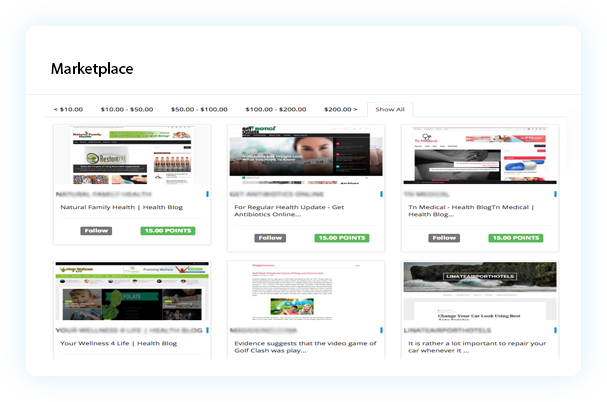Click the 'LINATEAIRPORTHOTELS' card title

pos(447,330)
